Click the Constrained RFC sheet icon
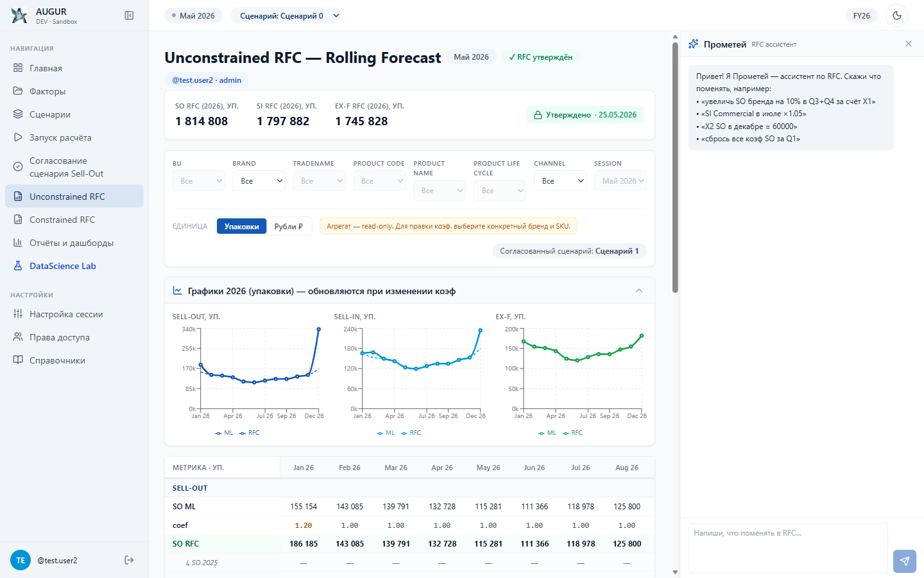This screenshot has height=578, width=924. [18, 220]
